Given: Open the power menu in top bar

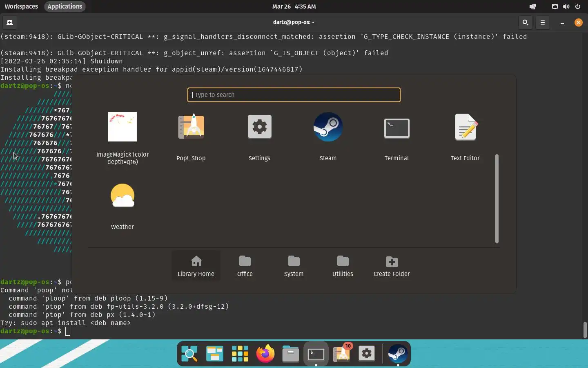Looking at the screenshot, I should pos(578,7).
